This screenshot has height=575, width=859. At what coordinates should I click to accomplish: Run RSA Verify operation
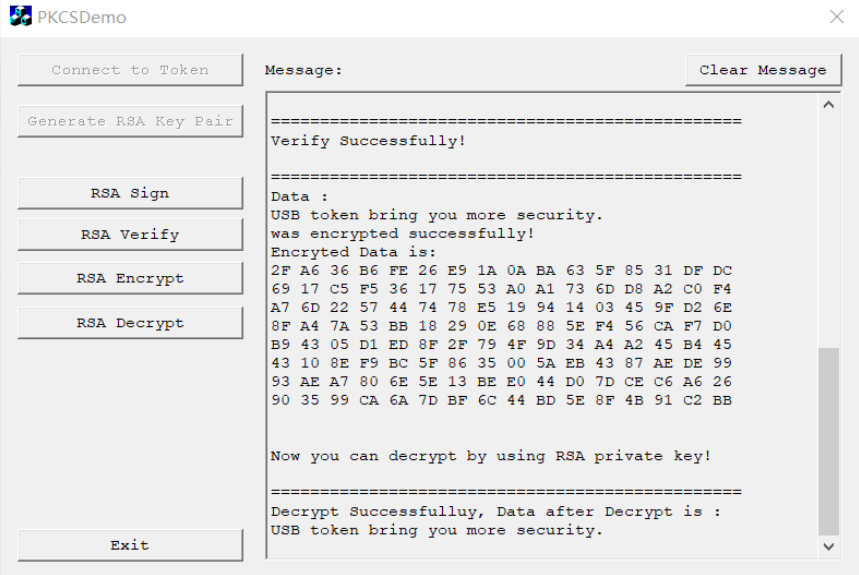point(130,235)
